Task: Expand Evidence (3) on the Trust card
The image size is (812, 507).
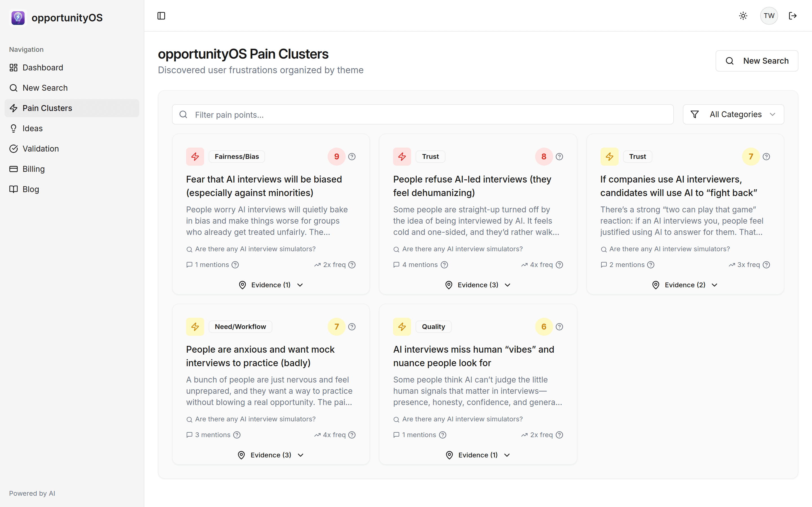Action: click(x=477, y=285)
